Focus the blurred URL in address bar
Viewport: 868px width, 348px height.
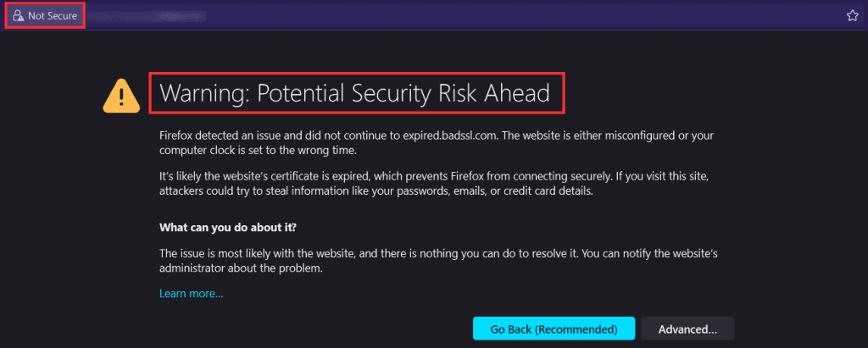[x=147, y=16]
